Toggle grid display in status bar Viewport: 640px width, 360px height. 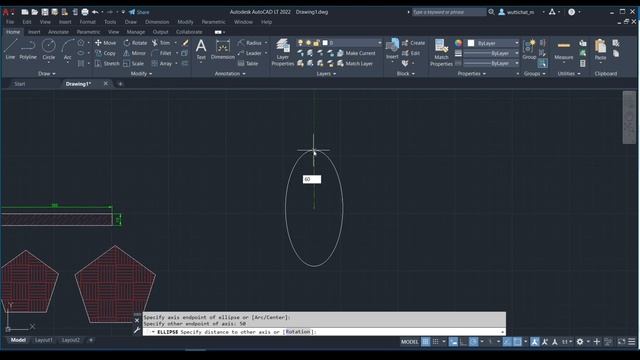click(x=425, y=342)
